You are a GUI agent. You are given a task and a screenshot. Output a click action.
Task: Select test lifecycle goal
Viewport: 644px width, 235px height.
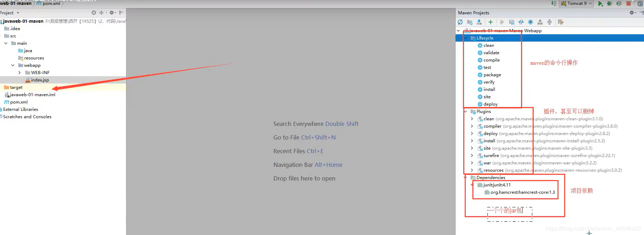coord(484,67)
